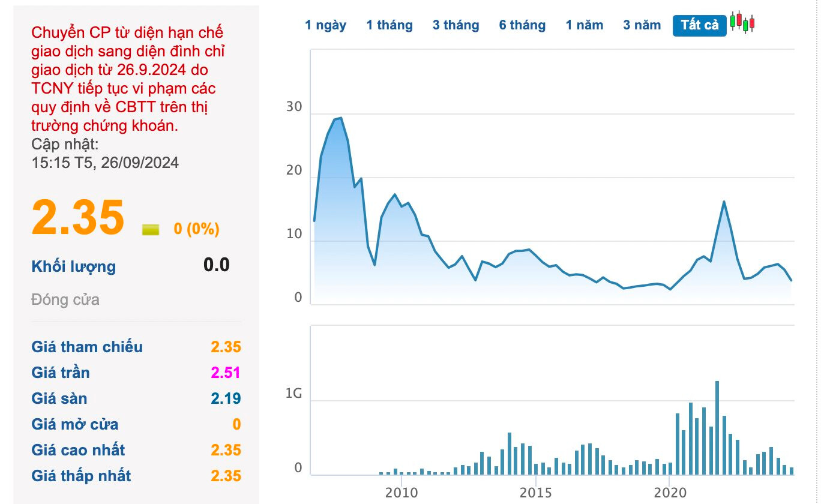Click the yellow unchanged-price indicator icon

point(151,229)
